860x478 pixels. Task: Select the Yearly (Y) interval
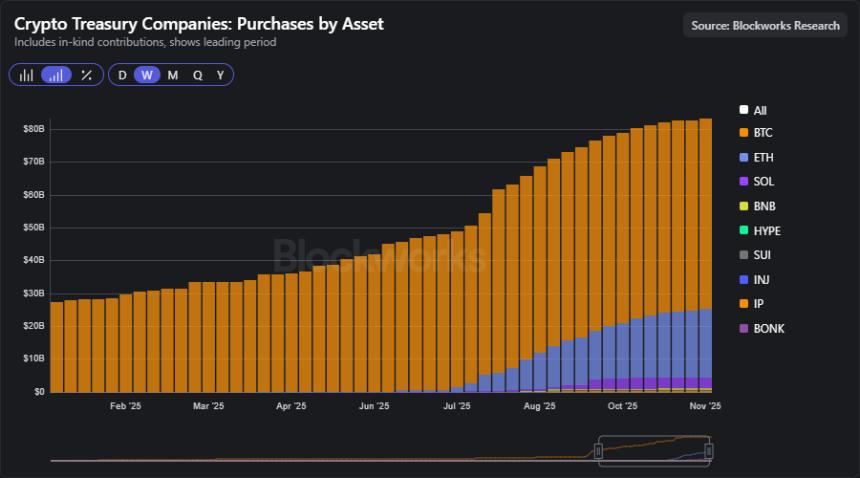220,75
